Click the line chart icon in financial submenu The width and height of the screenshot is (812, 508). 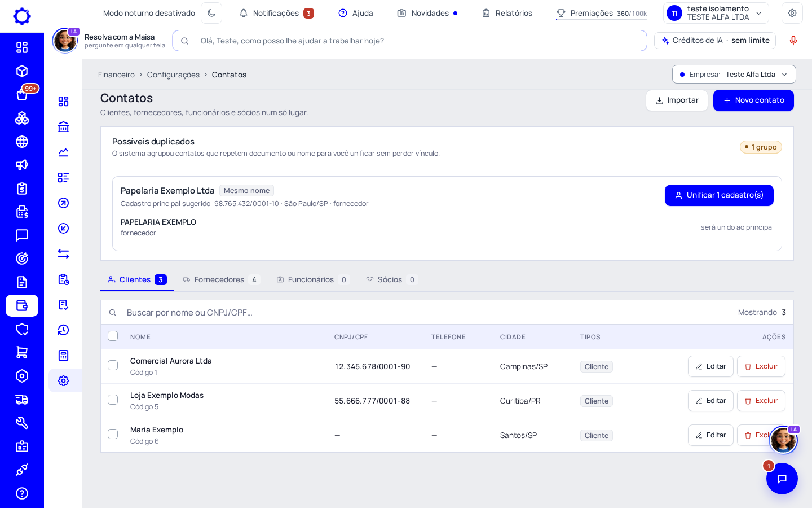pos(64,152)
